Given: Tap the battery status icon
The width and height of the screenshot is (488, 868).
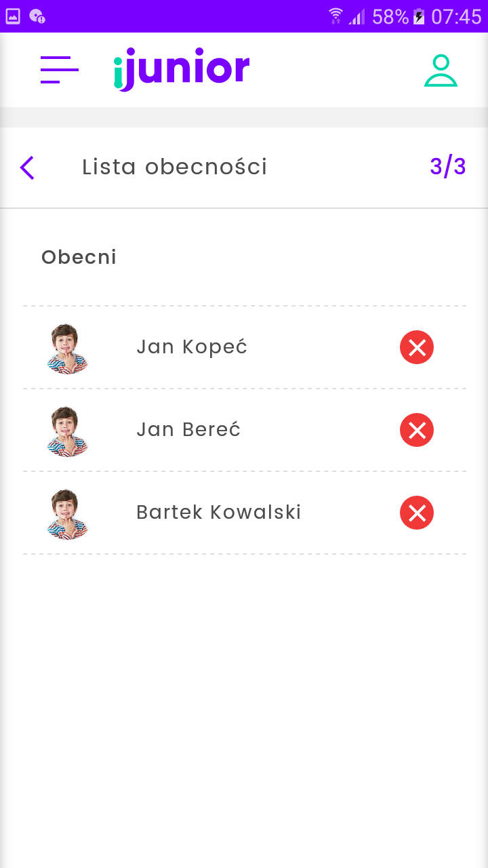Looking at the screenshot, I should pos(420,16).
